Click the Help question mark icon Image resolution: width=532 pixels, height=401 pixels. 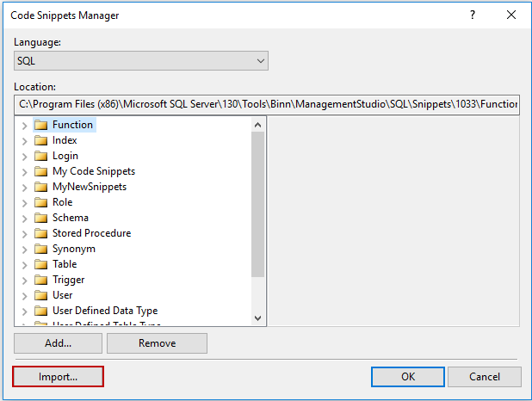pyautogui.click(x=473, y=15)
